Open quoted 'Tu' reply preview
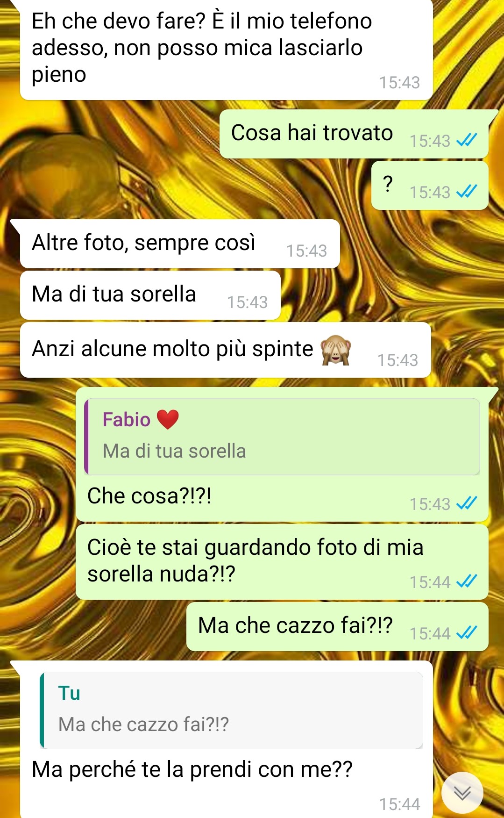 tap(232, 710)
